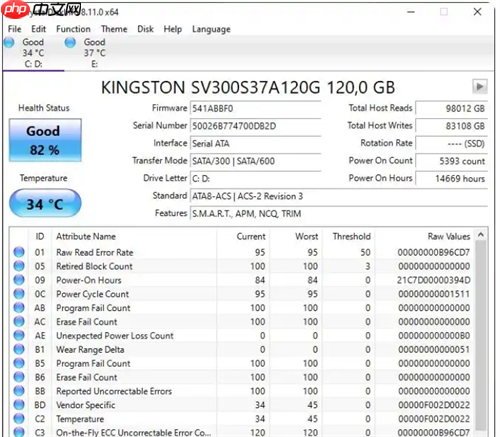
Task: Click the blue status orb for disk C: D:
Action: click(9, 43)
